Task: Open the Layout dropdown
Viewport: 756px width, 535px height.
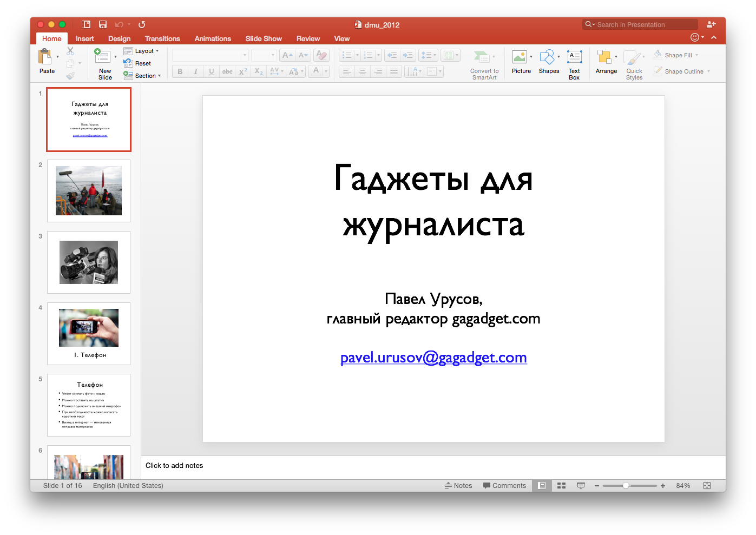Action: 141,51
